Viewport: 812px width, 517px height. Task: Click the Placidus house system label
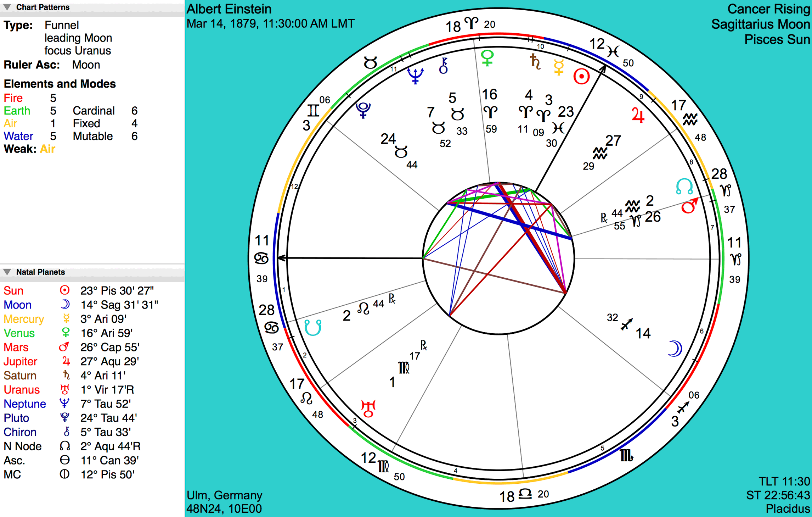788,508
